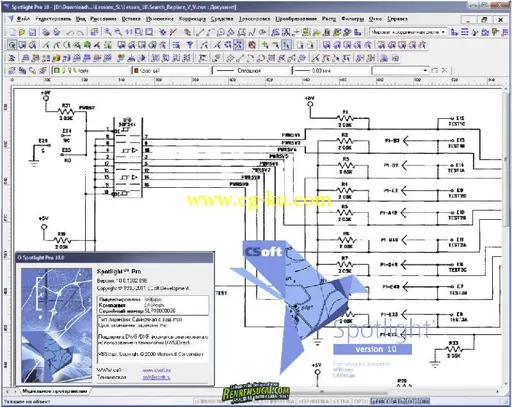
Task: Click the technical support email link
Action: tap(156, 377)
